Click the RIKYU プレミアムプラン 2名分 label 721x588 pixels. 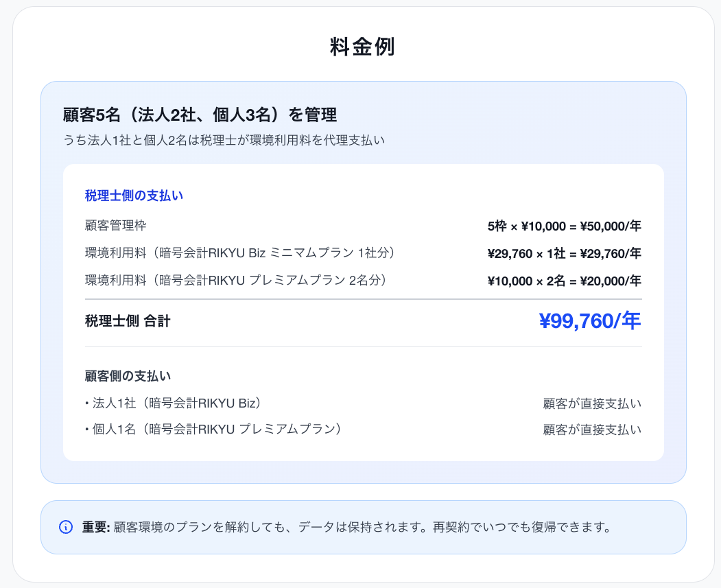[x=237, y=281]
